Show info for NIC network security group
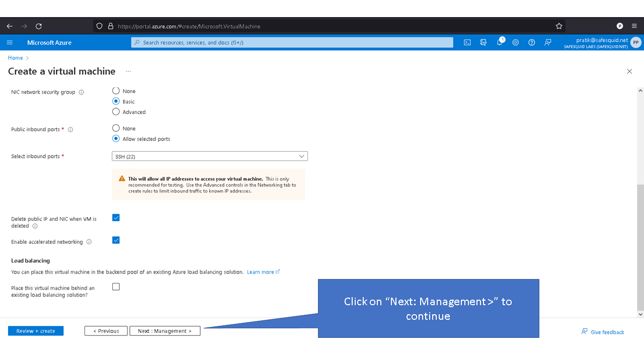 [82, 93]
